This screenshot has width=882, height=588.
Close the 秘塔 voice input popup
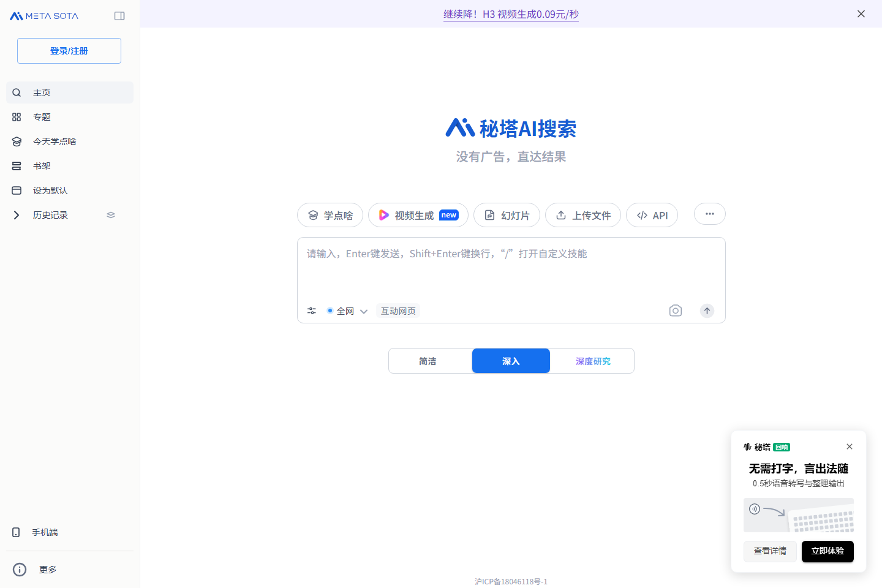point(850,447)
